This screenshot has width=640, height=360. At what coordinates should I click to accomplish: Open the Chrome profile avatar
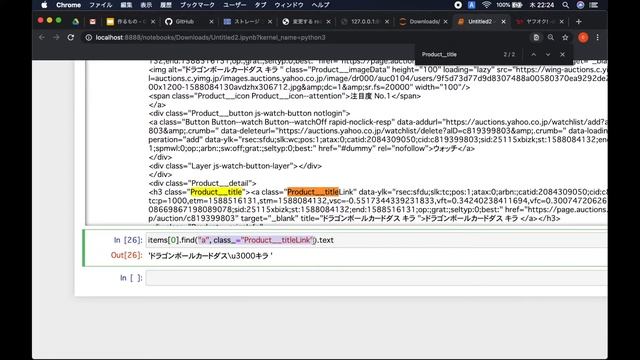[x=583, y=37]
